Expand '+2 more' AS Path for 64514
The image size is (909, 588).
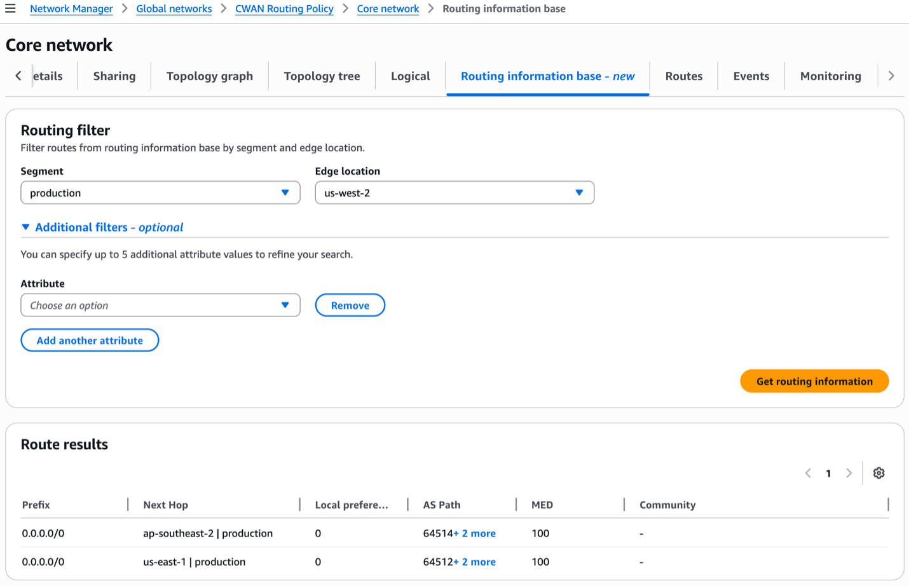[475, 533]
